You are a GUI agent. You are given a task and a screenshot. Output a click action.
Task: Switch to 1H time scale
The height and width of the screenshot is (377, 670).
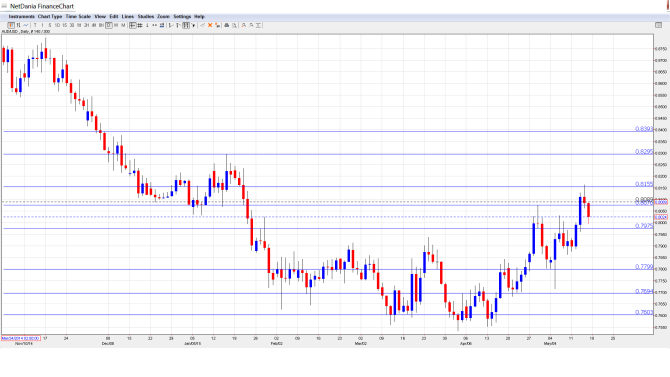click(79, 26)
